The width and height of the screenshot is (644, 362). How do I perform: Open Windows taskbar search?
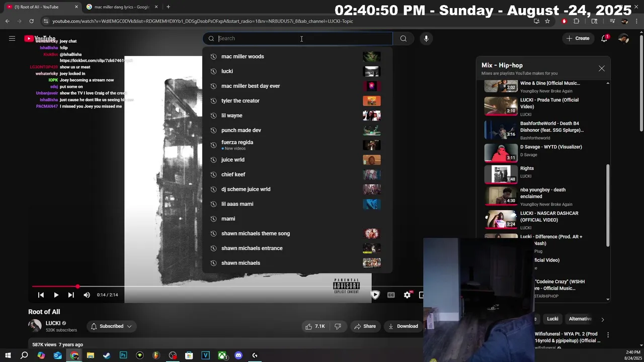[24, 355]
